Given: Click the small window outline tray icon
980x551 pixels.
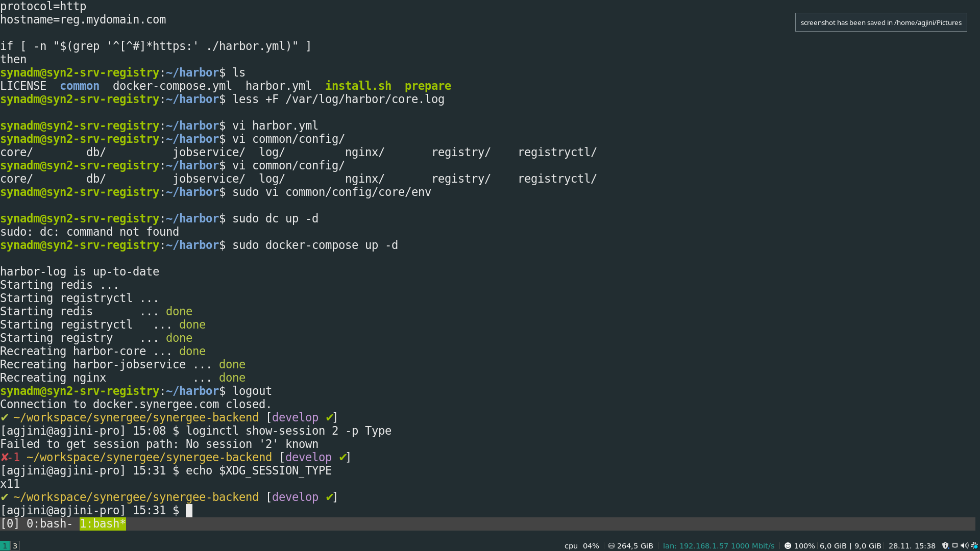Looking at the screenshot, I should point(955,545).
